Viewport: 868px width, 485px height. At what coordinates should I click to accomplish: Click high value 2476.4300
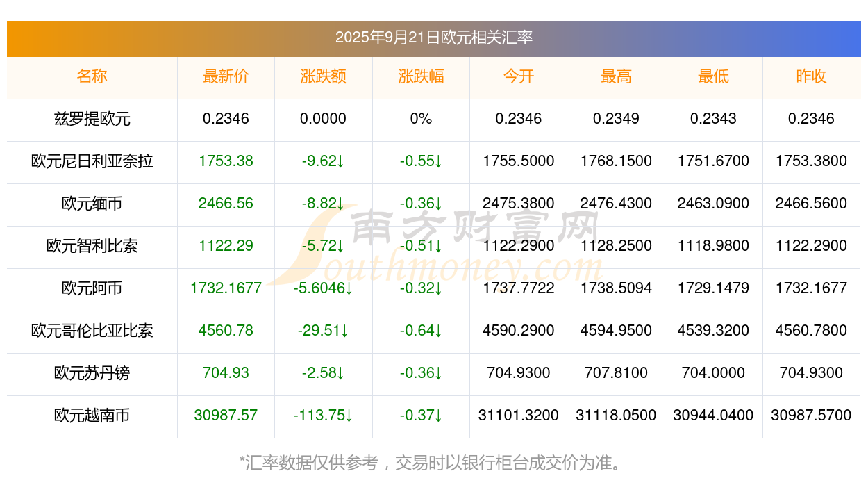[x=616, y=204]
